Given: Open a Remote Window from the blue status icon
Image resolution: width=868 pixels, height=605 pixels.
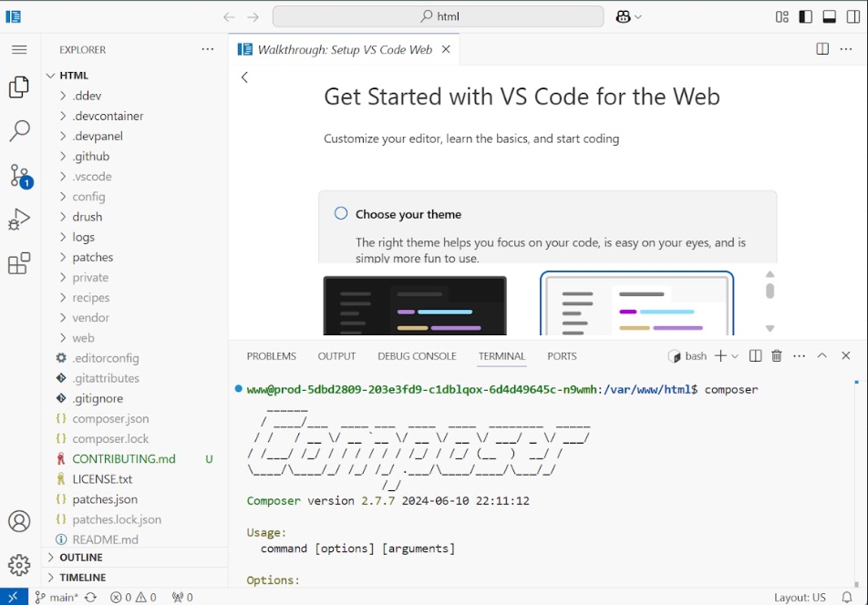Looking at the screenshot, I should (x=12, y=597).
